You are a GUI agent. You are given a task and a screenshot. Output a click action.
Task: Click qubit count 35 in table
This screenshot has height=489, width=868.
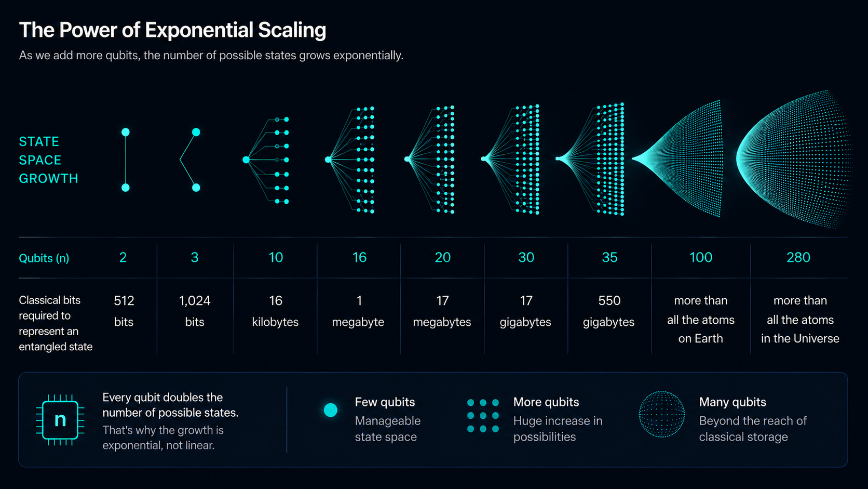[610, 257]
